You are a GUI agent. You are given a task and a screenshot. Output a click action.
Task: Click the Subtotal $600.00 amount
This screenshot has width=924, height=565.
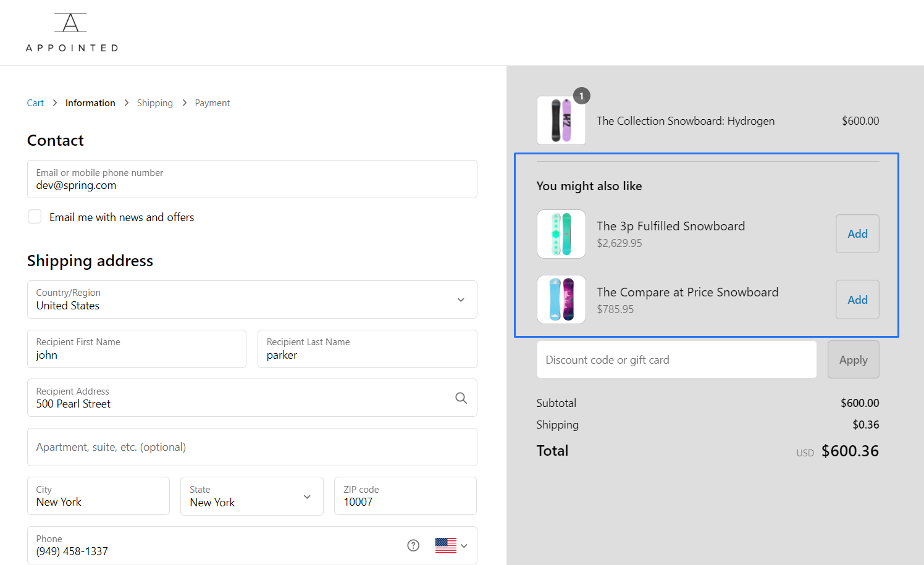pos(860,403)
